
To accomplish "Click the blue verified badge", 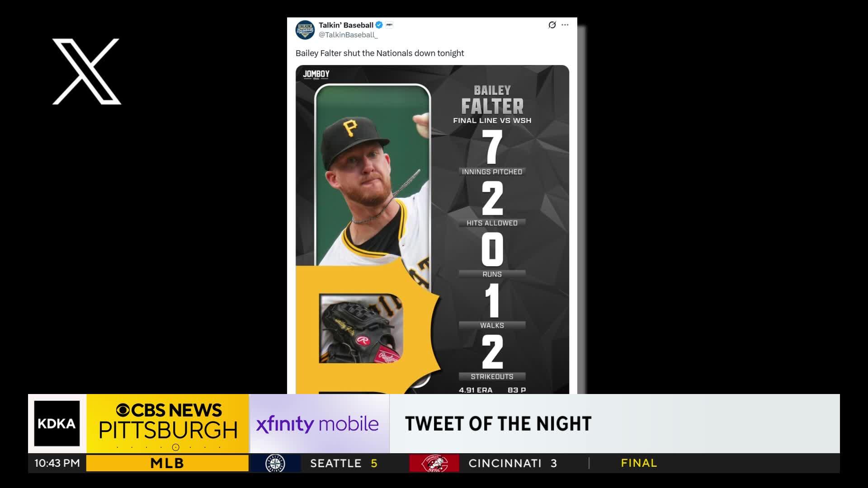I will coord(379,25).
